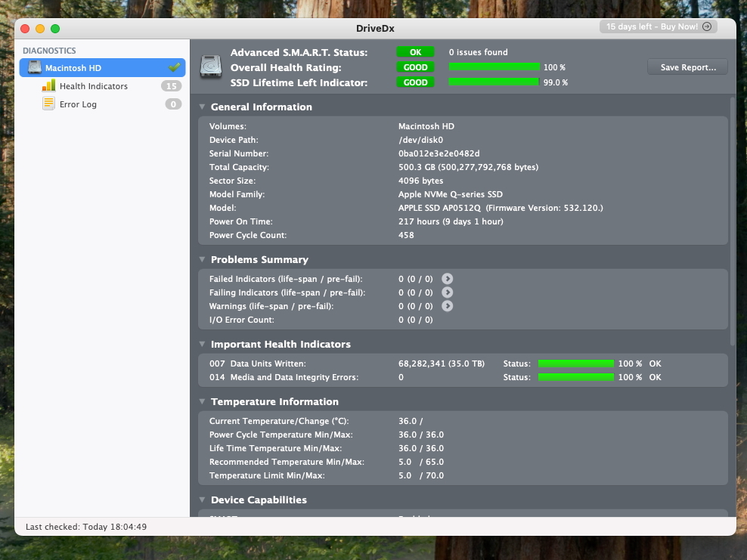Collapse the Temperature Information section

[202, 401]
